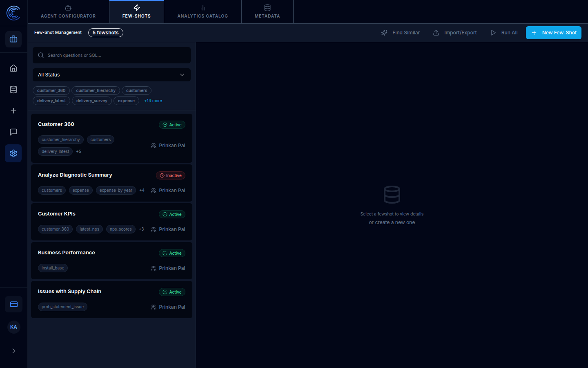
Task: Open the database icon in sidebar
Action: pos(13,90)
